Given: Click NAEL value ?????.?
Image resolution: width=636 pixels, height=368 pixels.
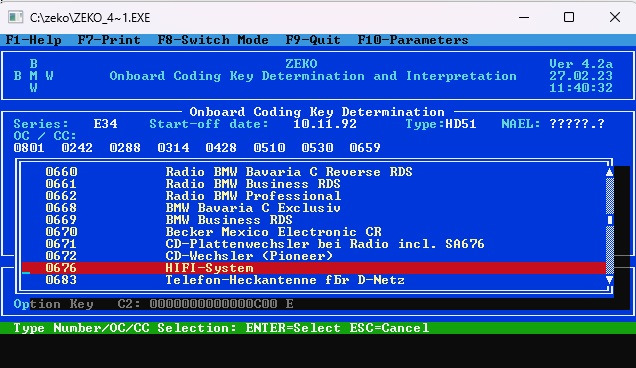Looking at the screenshot, I should tap(577, 124).
